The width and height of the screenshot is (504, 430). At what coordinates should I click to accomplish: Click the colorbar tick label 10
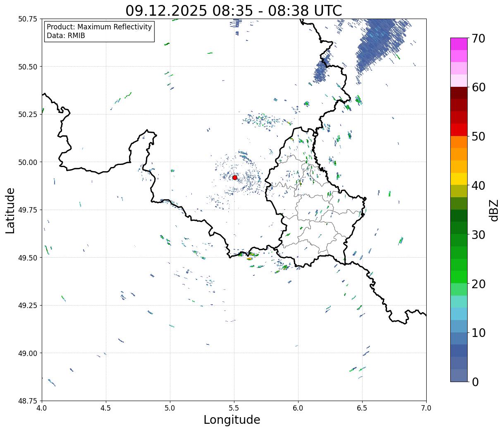[478, 332]
